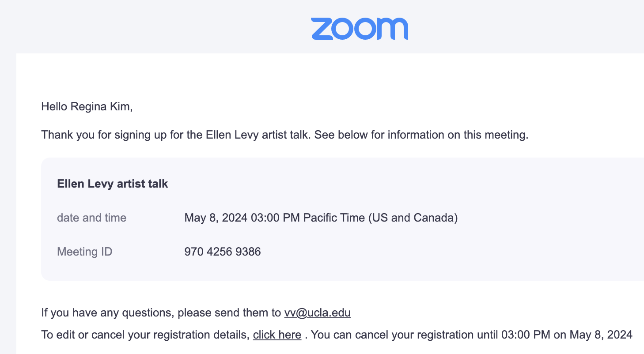This screenshot has width=644, height=354.
Task: Click the 'Meeting ID' label
Action: coord(84,252)
